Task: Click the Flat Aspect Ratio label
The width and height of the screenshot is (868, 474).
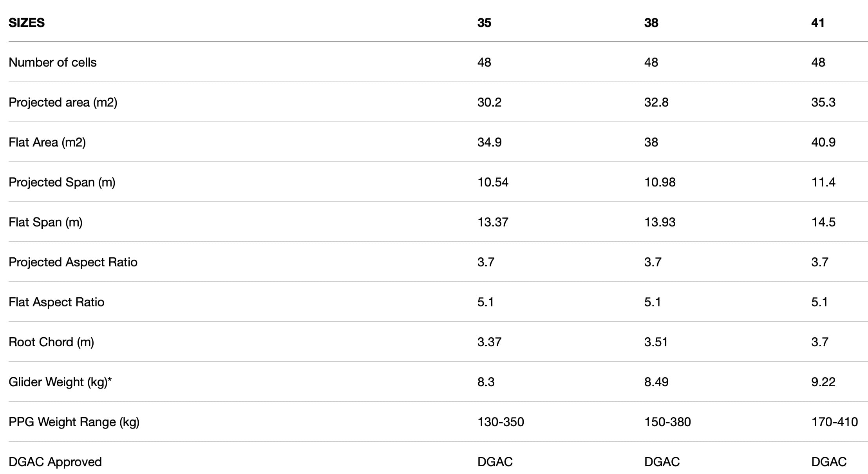Action: click(x=56, y=302)
